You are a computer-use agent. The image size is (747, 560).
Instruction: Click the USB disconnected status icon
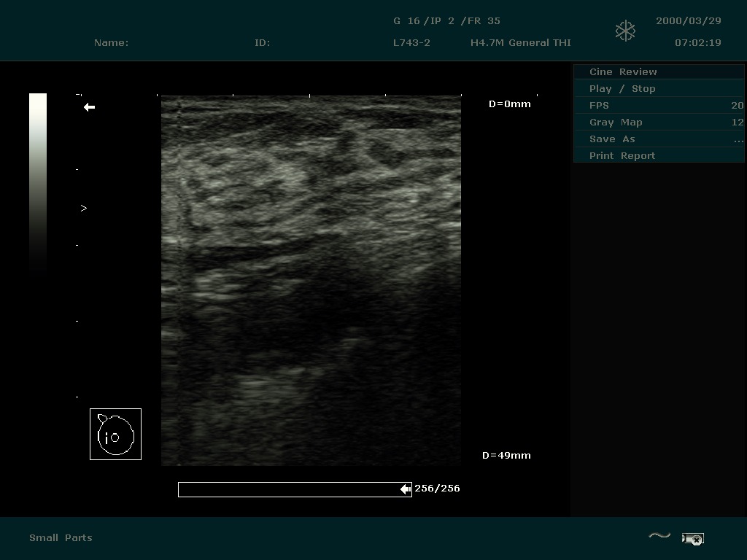point(692,539)
